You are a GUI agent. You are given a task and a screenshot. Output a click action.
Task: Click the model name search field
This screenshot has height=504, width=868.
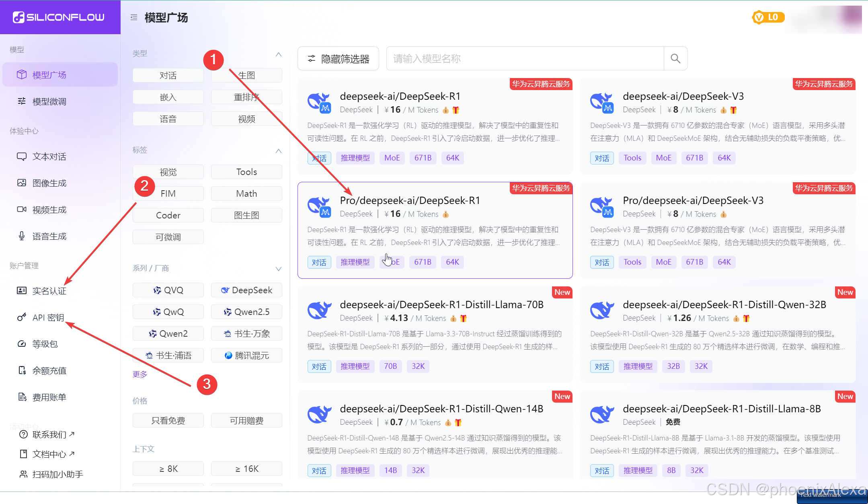525,59
